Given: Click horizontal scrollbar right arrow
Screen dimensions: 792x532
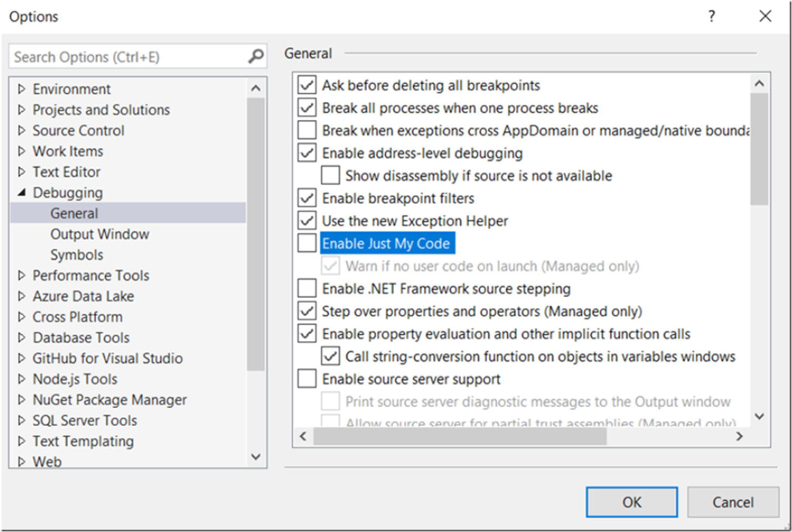Looking at the screenshot, I should (x=739, y=436).
